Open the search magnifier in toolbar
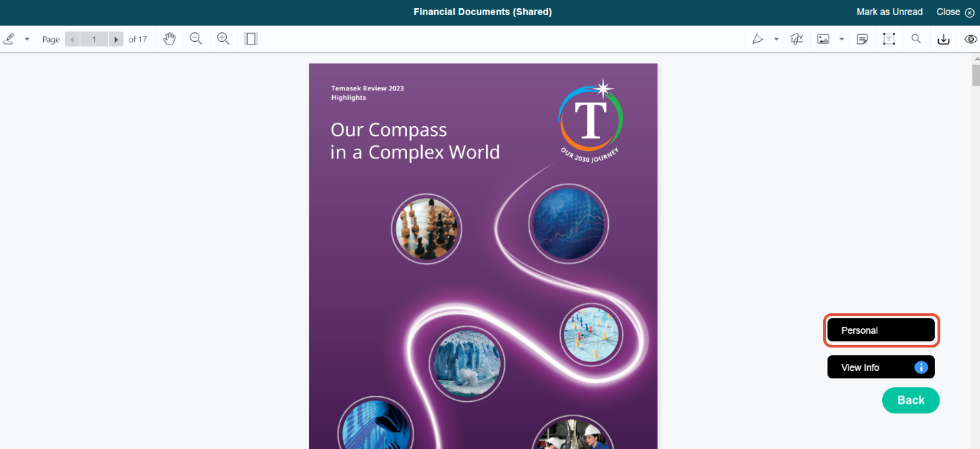This screenshot has width=980, height=449. 916,39
